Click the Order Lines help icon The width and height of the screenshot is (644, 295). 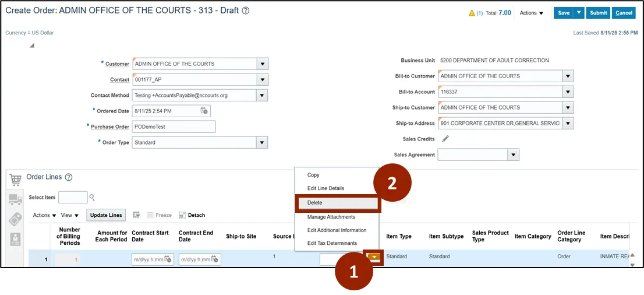68,177
